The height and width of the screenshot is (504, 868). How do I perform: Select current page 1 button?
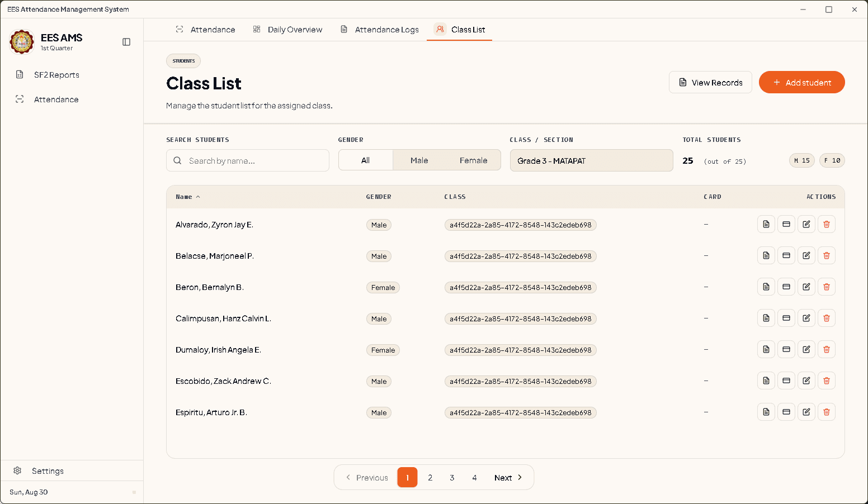coord(408,478)
